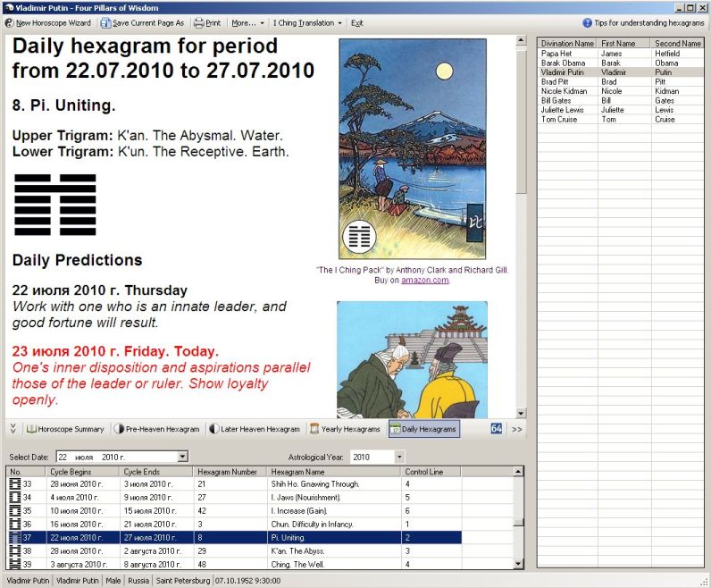
Task: Click Exit in the toolbar
Action: 357,22
